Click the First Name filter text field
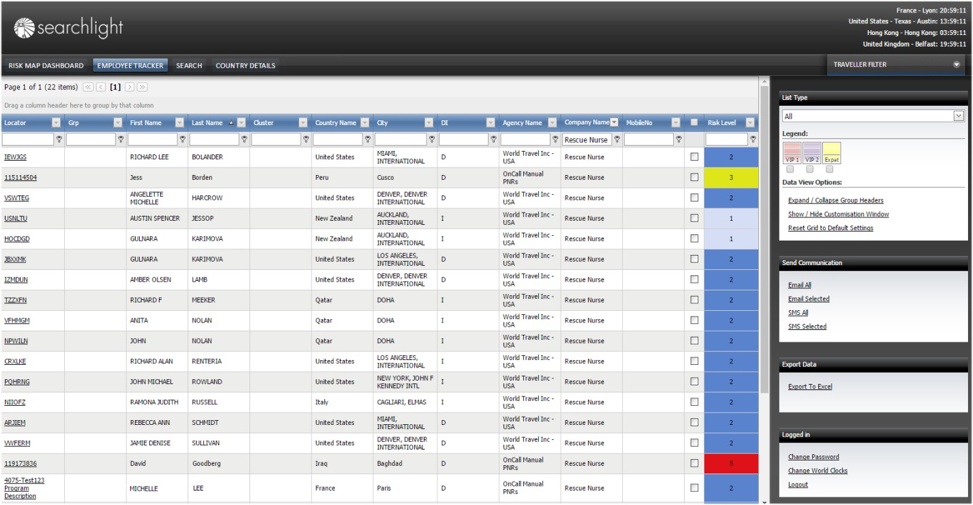The width and height of the screenshot is (973, 505). [x=152, y=140]
